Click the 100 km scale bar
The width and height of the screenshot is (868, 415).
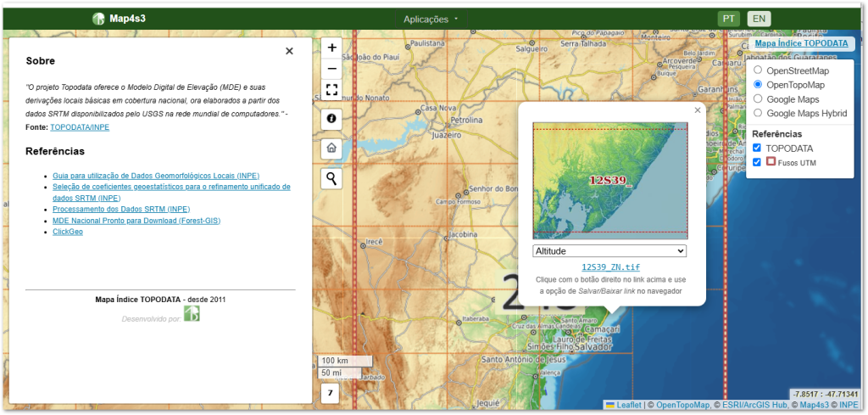[344, 362]
